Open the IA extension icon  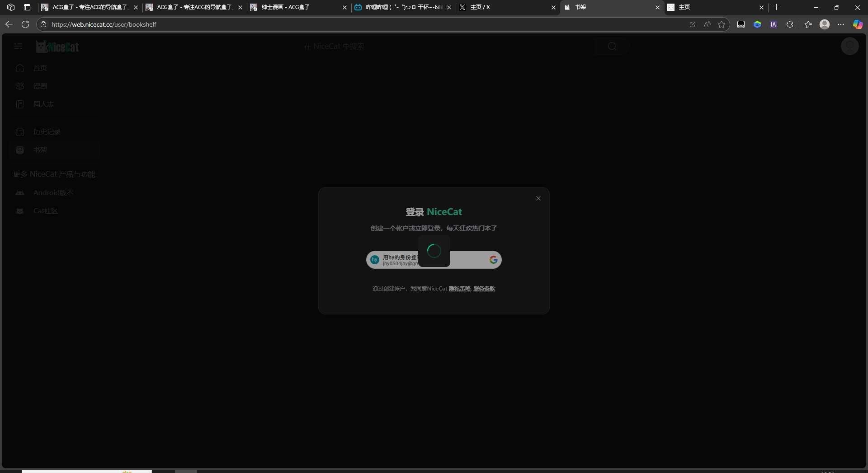(774, 24)
